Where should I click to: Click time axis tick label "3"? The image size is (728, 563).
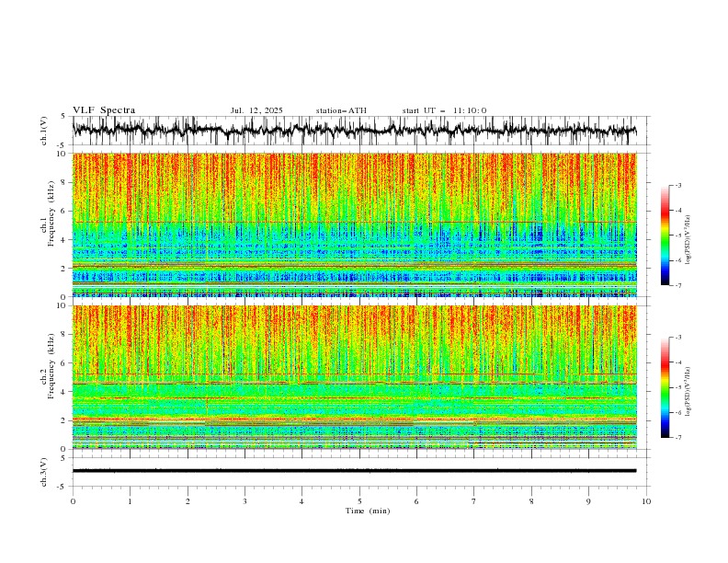click(245, 501)
